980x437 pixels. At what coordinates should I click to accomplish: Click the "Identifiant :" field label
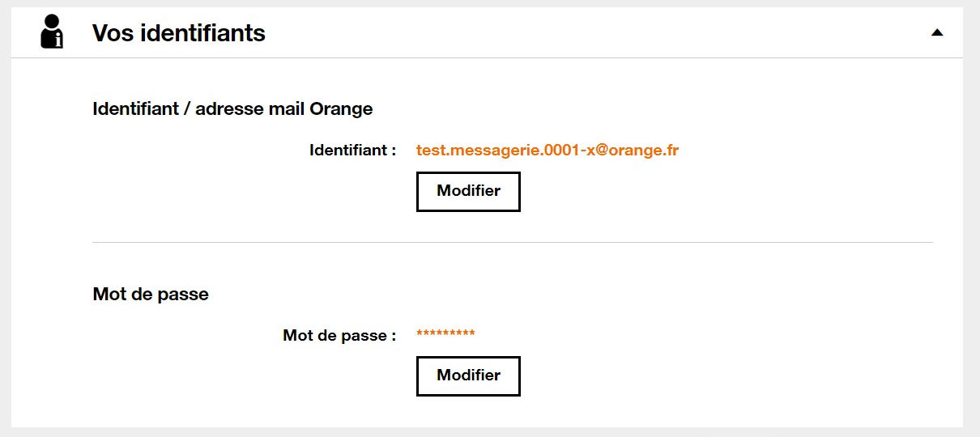pos(352,151)
